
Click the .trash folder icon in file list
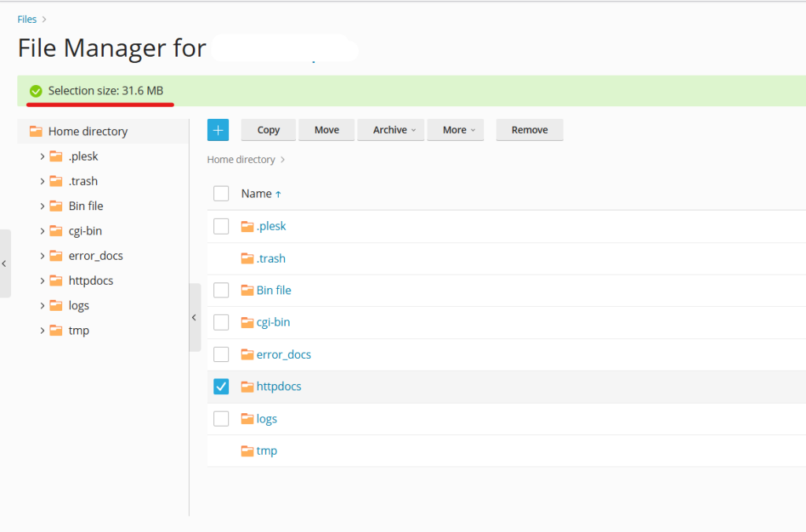247,258
